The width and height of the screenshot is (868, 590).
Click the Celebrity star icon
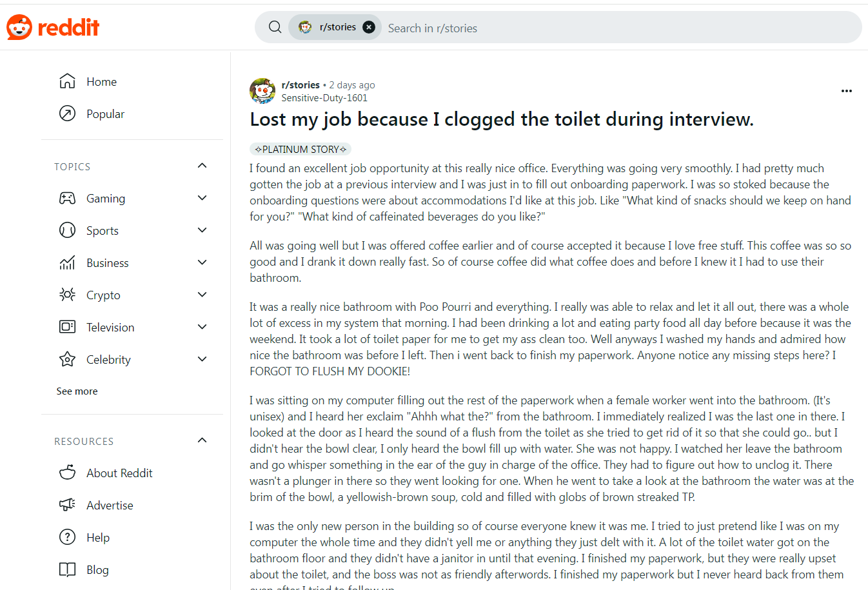tap(67, 359)
